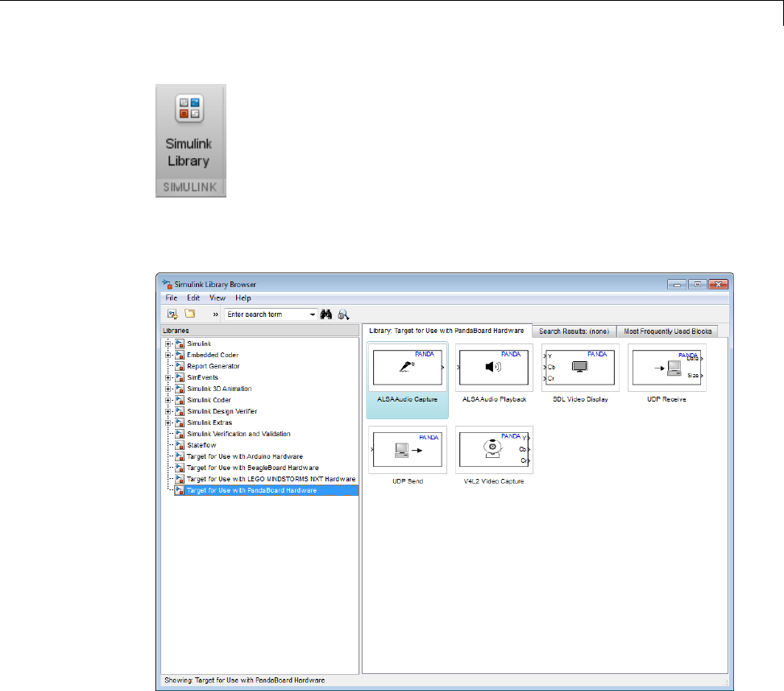Select Simulink Verification and Validation library

click(x=239, y=434)
